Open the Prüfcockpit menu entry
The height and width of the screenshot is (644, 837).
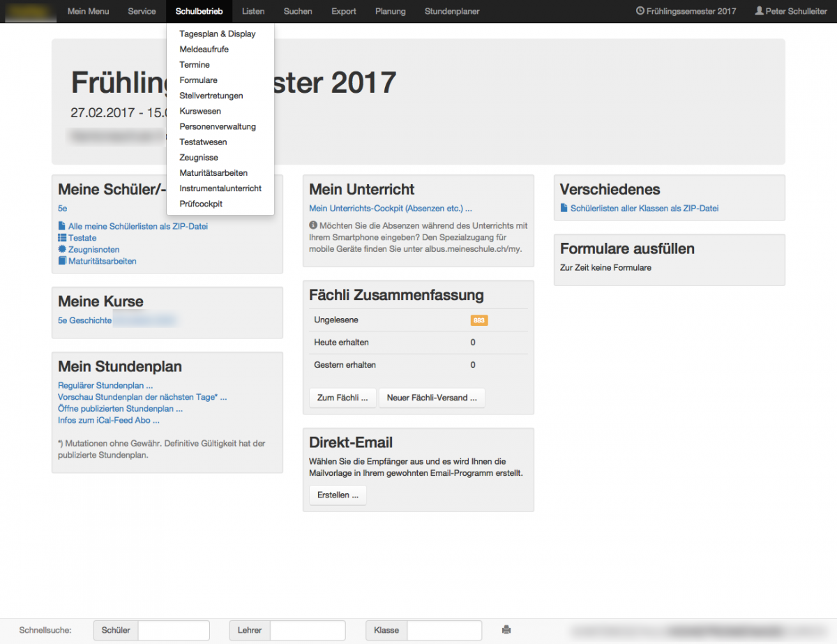coord(201,204)
